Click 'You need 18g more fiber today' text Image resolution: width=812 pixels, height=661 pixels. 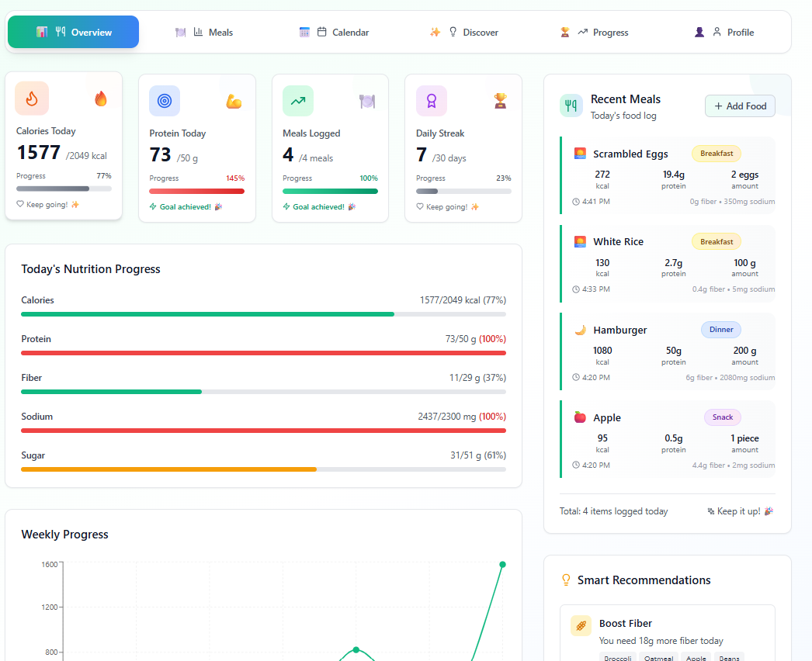661,641
